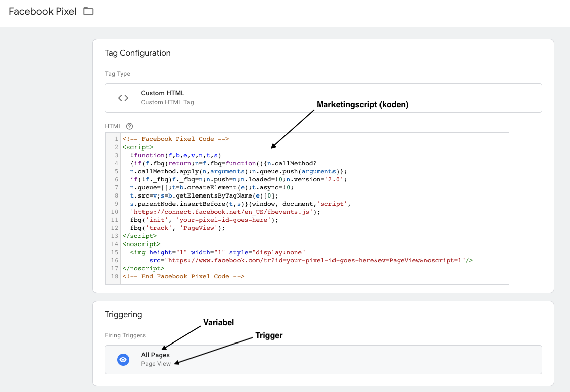Click the Tag Configuration heading

click(x=138, y=53)
